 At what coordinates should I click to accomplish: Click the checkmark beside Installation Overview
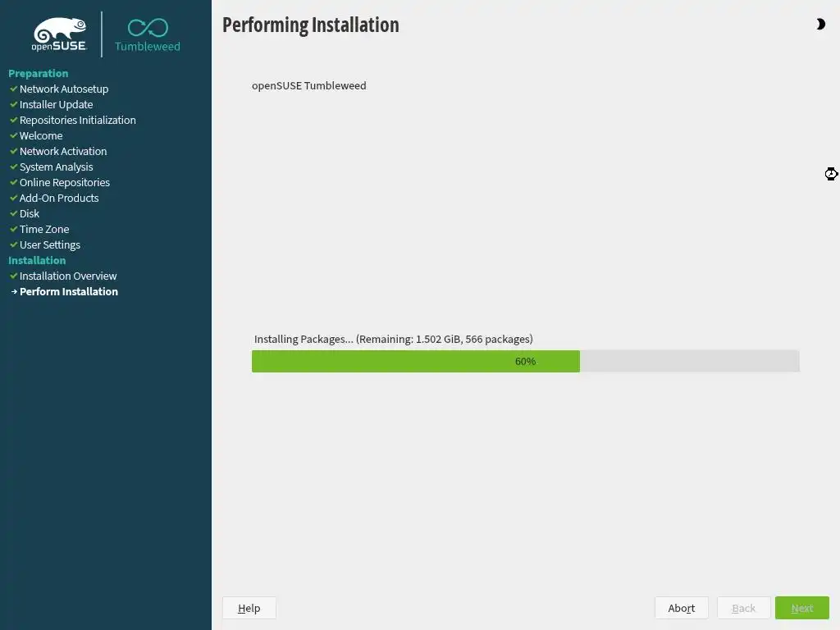tap(14, 276)
